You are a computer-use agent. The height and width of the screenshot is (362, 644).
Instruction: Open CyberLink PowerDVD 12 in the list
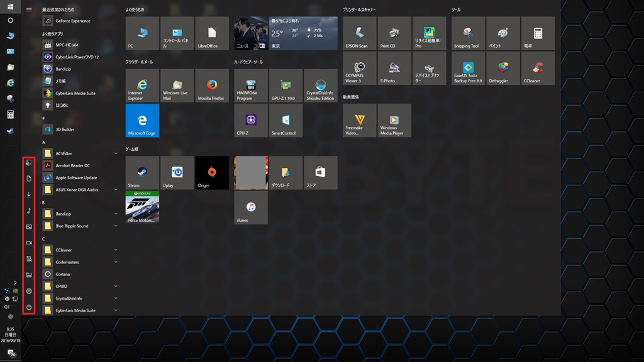pos(80,57)
